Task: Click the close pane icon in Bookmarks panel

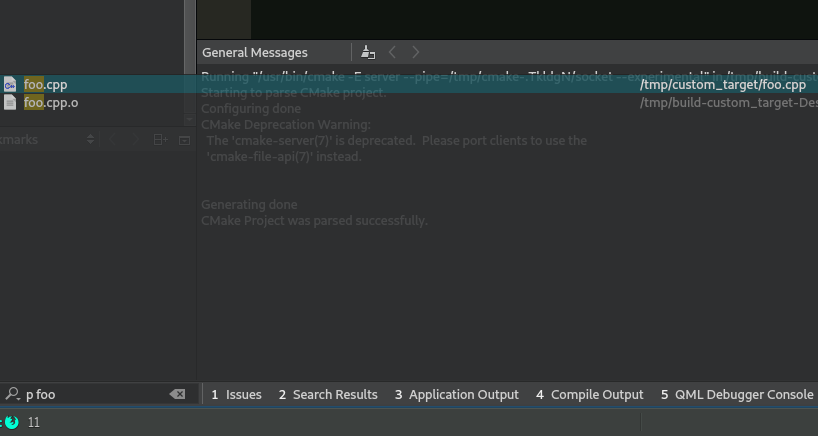Action: pos(184,140)
